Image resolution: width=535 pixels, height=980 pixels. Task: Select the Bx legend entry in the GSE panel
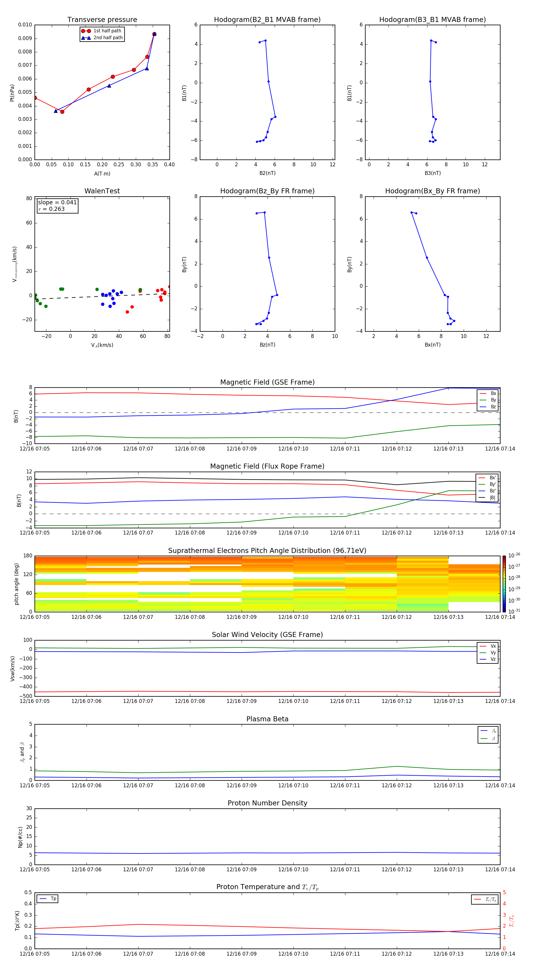point(488,393)
